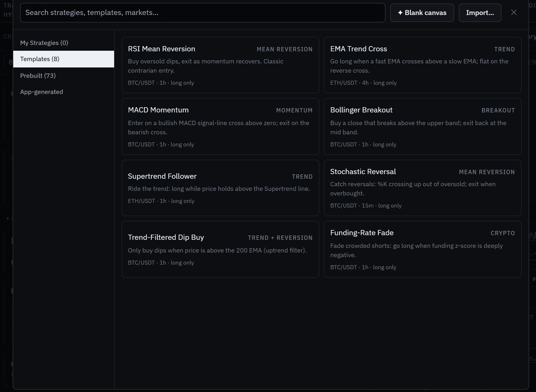This screenshot has width=536, height=392.
Task: Choose the Trend-Filtered Dip Buy template
Action: pyautogui.click(x=220, y=249)
